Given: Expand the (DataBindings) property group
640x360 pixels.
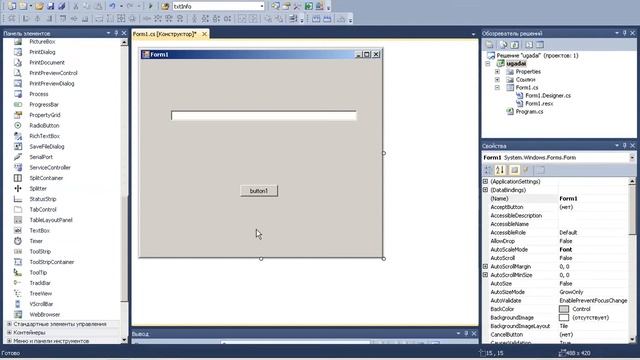Looking at the screenshot, I should click(485, 190).
